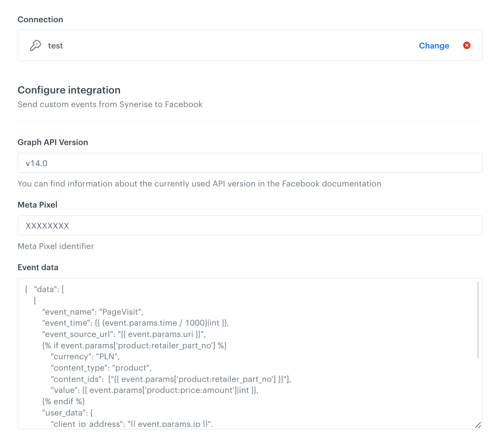
Task: Click the Meta Pixel label
Action: coord(37,204)
